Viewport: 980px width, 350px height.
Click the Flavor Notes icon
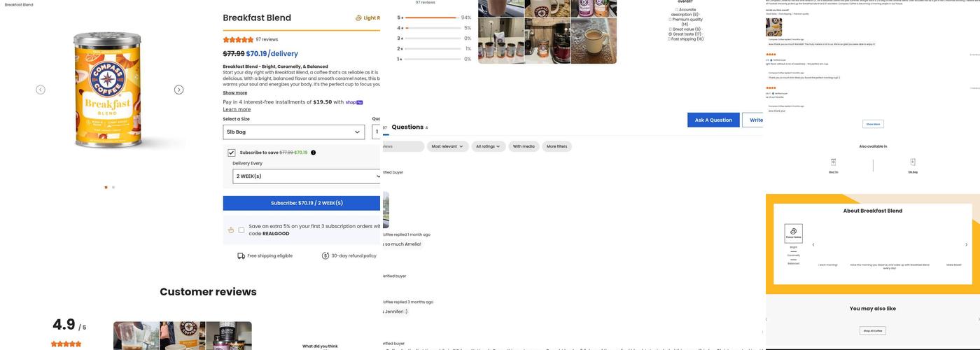pos(793,233)
